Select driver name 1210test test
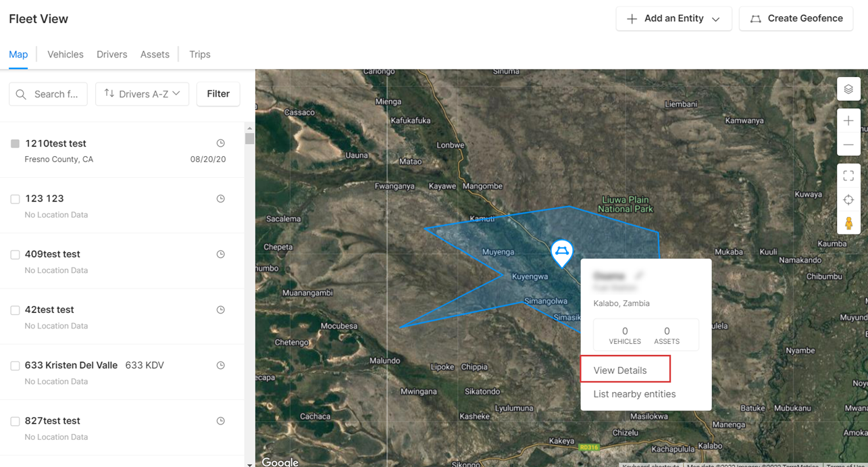The image size is (868, 467). click(55, 143)
